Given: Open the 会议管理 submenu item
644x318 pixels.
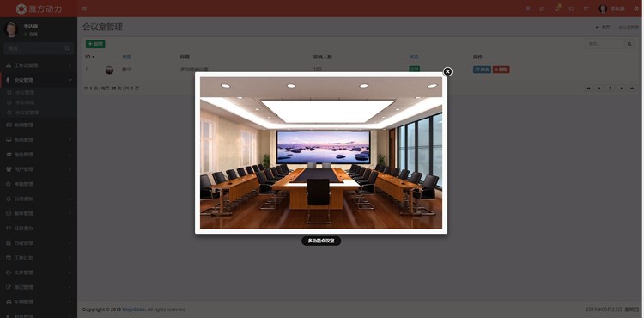Looking at the screenshot, I should point(25,93).
